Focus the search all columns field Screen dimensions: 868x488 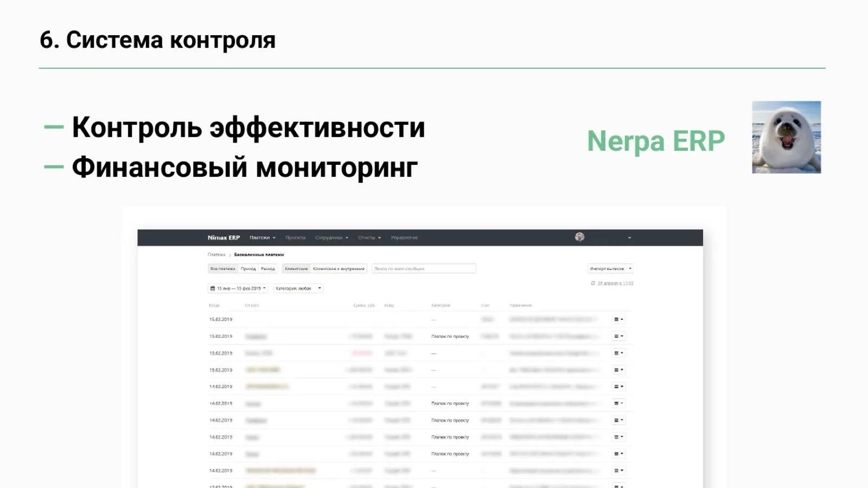click(x=424, y=268)
